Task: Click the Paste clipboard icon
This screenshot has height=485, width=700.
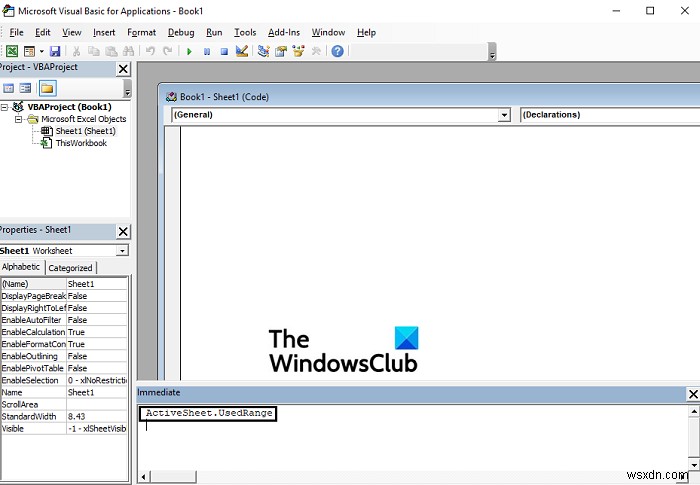Action: (111, 51)
